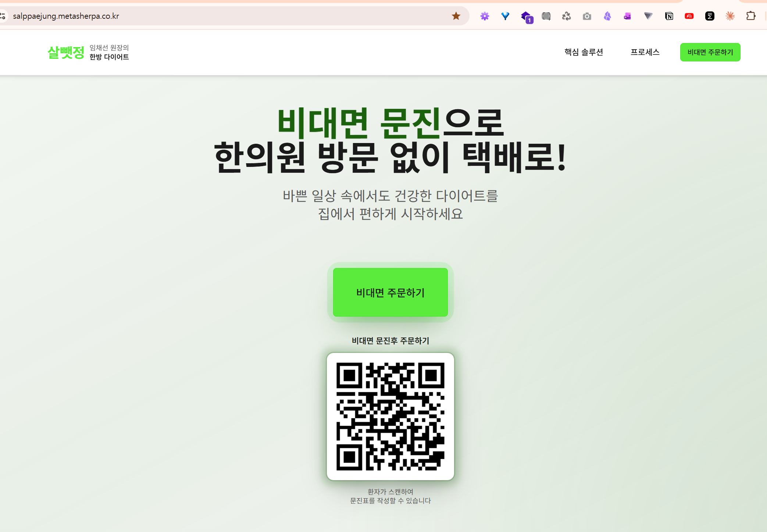Open the purple gear settings extension
767x532 pixels.
(x=485, y=16)
